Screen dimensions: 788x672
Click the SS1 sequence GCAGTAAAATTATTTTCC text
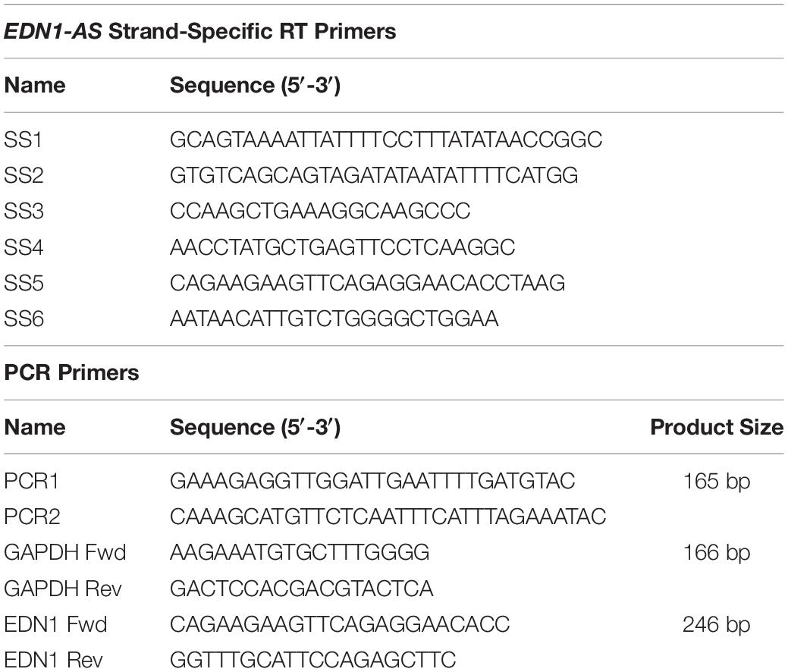pos(386,140)
